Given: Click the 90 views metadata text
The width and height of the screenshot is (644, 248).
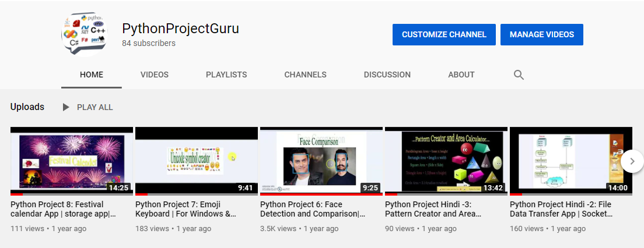Looking at the screenshot, I should (x=398, y=229).
